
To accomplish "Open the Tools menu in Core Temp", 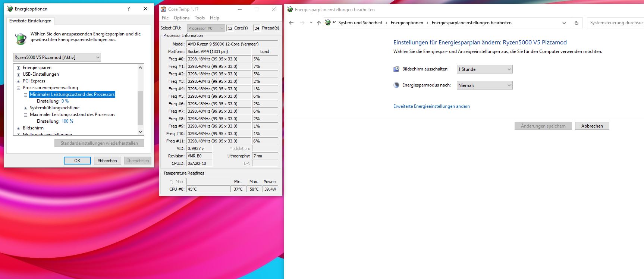I will tap(200, 18).
